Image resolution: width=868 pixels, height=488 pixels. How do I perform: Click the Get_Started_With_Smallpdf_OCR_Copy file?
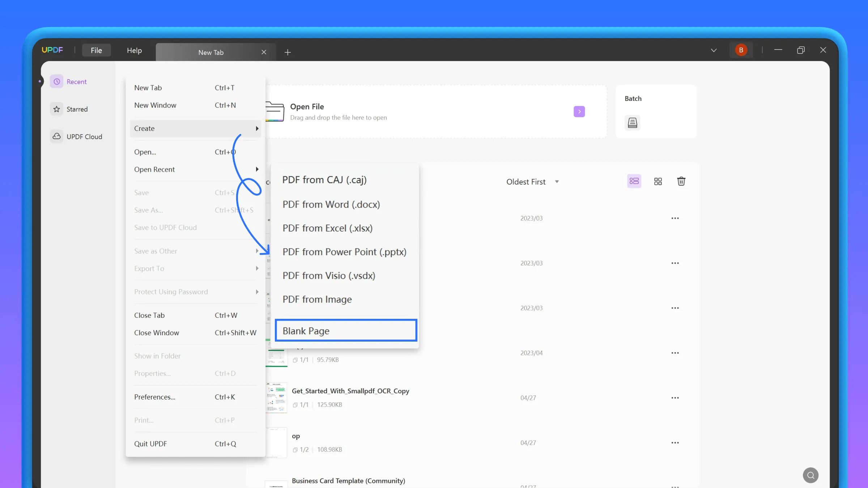350,390
